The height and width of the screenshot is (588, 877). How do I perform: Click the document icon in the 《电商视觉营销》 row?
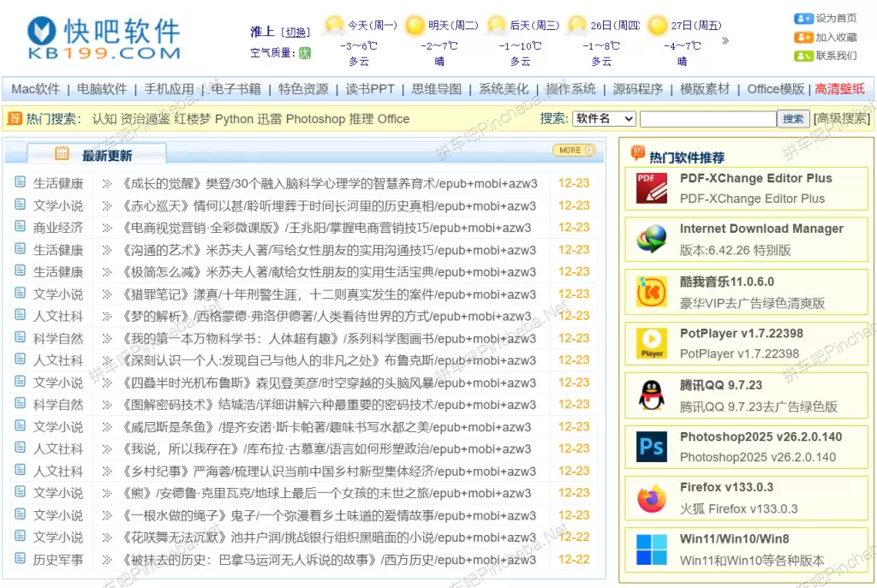coord(21,226)
